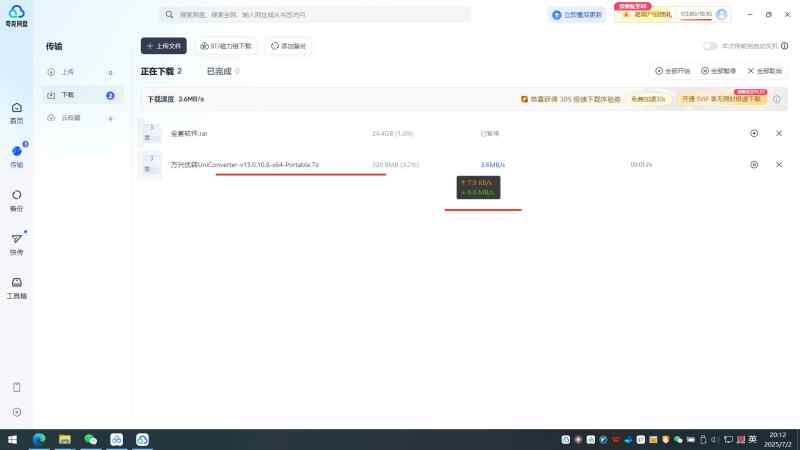Click the BT/magnet download button

226,46
